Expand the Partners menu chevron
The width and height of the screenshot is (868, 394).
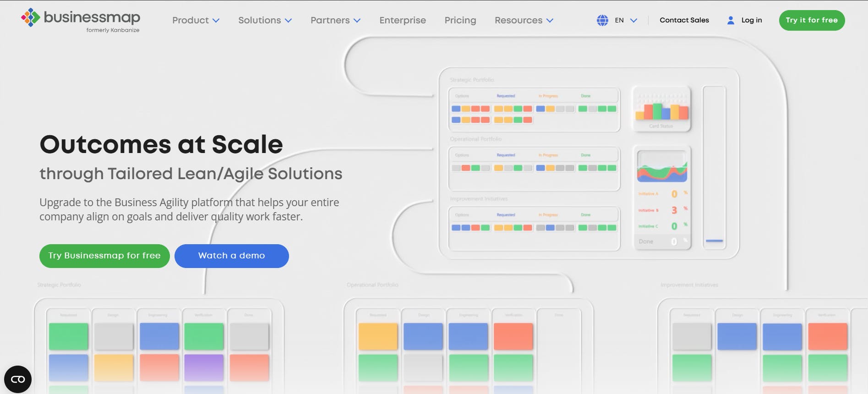click(x=357, y=21)
